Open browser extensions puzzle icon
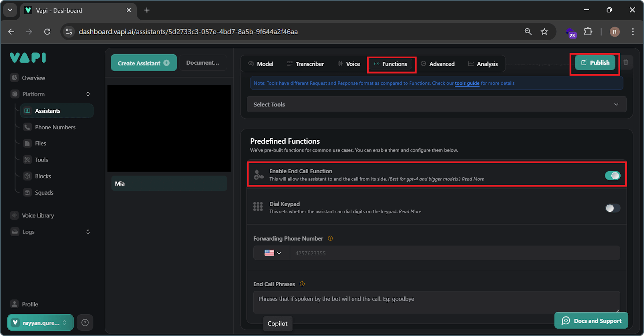644x336 pixels. [x=588, y=31]
